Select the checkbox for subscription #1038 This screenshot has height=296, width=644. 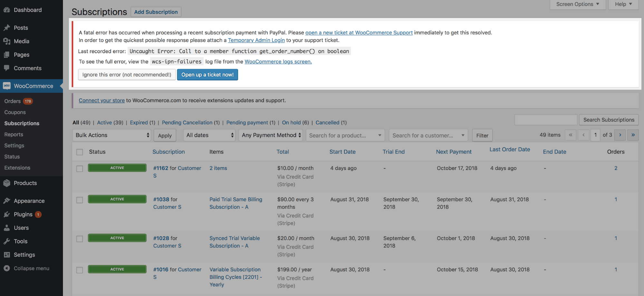80,200
